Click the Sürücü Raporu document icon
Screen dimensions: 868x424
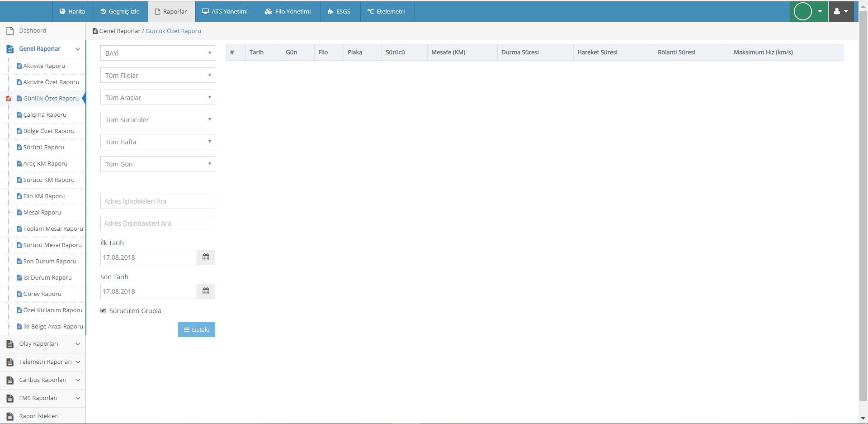pyautogui.click(x=19, y=147)
